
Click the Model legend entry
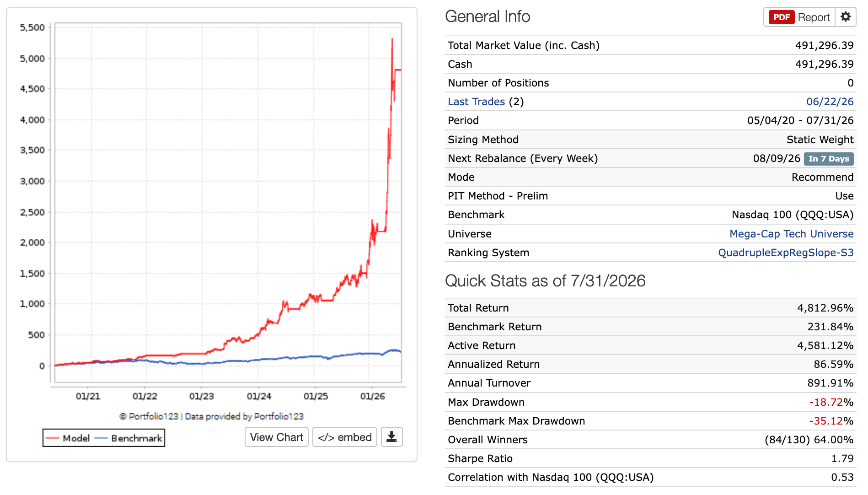[x=68, y=438]
